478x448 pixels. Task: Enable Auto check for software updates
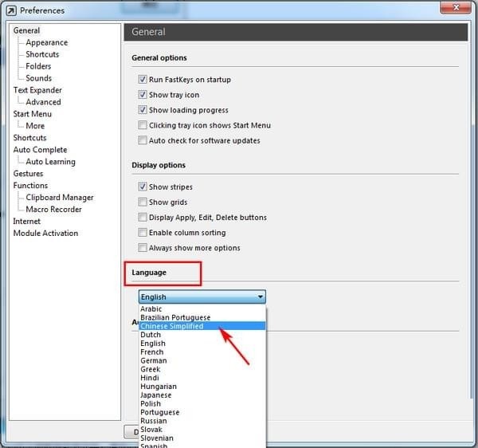point(143,140)
